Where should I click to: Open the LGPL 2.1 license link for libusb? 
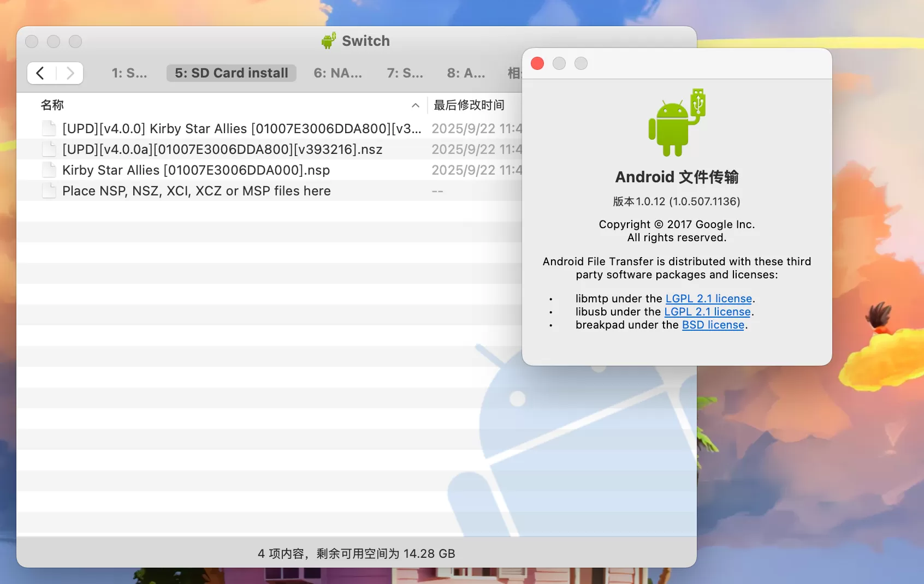pos(707,312)
